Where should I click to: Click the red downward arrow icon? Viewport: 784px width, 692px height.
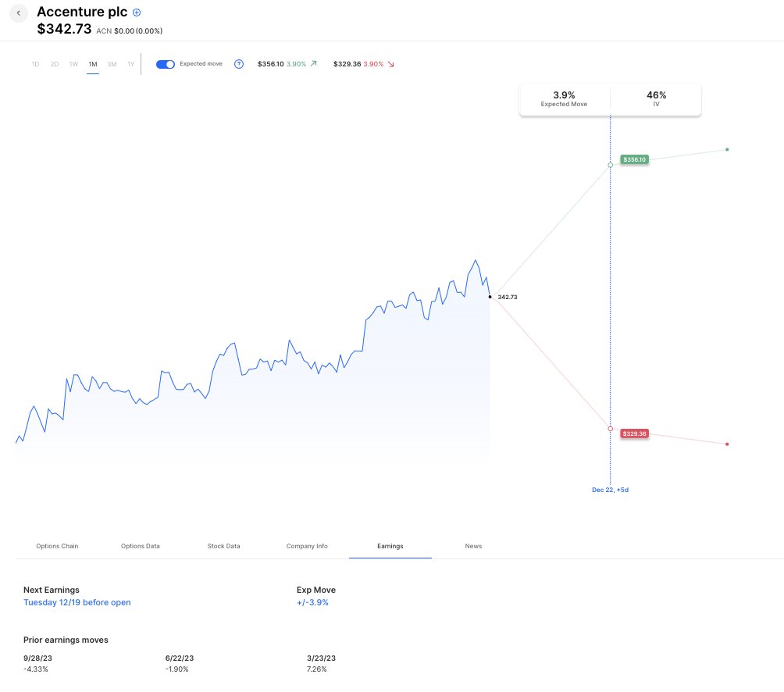(x=391, y=64)
